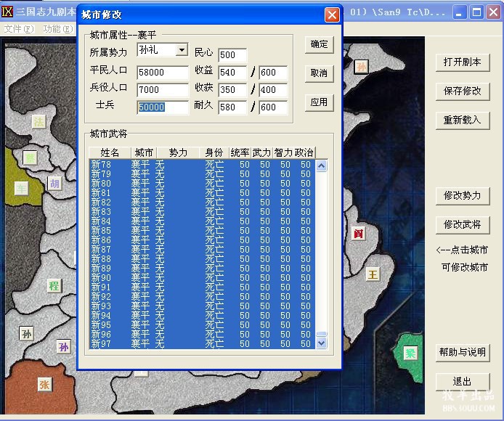The image size is (504, 421).
Task: Open 帮助与说明
Action: coord(463,353)
